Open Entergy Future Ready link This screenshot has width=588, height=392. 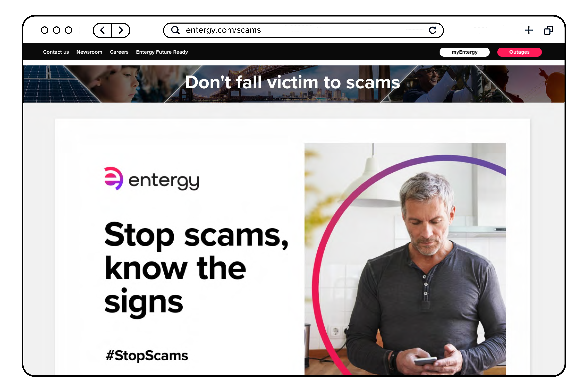162,52
